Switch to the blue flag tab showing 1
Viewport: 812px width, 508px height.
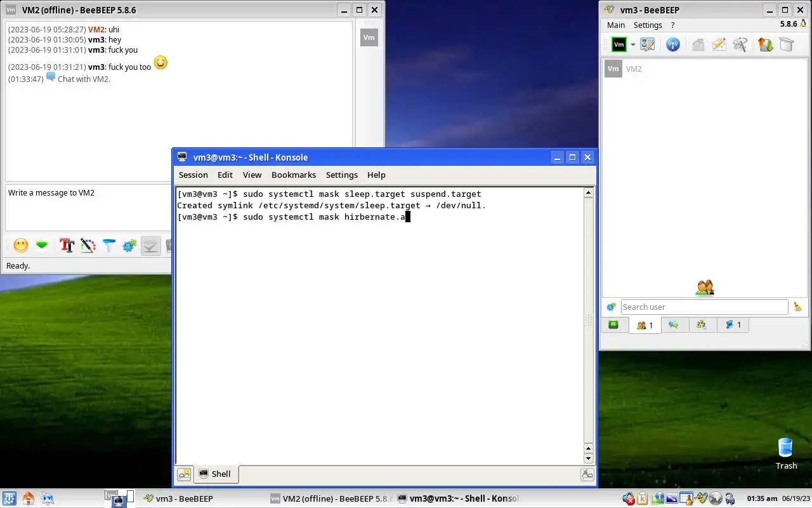click(733, 325)
